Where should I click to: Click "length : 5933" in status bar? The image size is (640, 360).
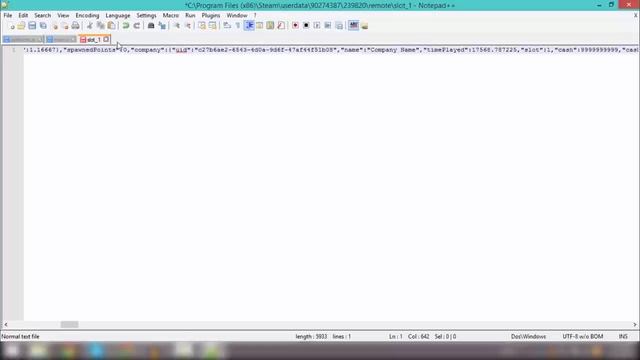click(x=311, y=337)
